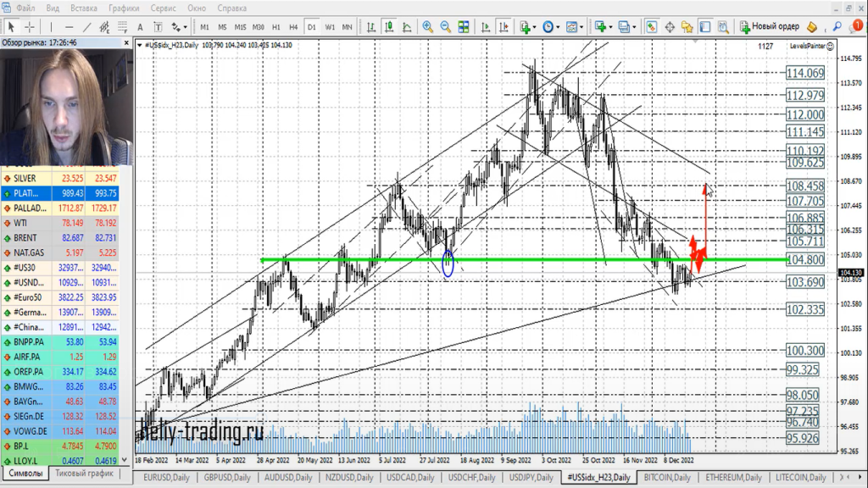Zoom out of the chart
Viewport: 868px width, 488px height.
click(x=446, y=27)
